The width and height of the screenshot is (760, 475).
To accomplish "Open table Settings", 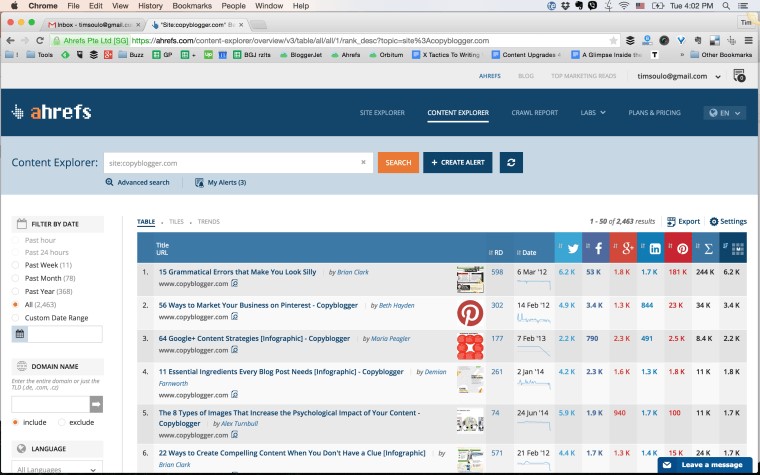I will tap(728, 222).
